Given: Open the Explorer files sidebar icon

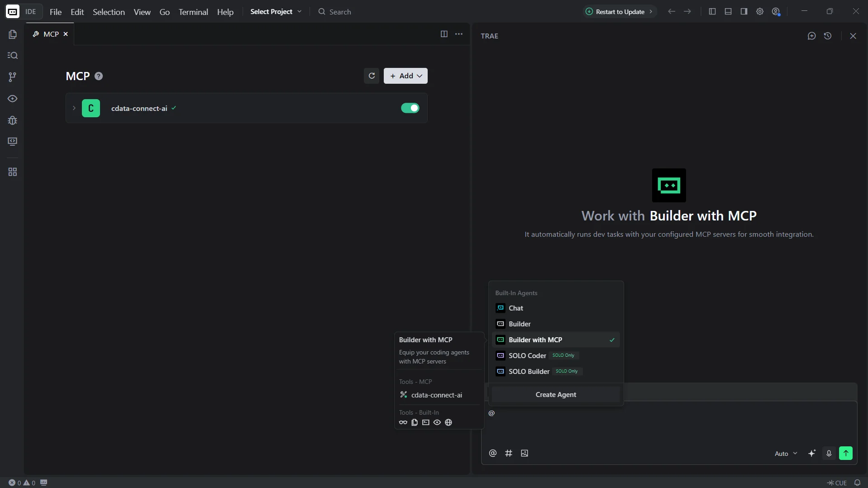Looking at the screenshot, I should (x=12, y=34).
